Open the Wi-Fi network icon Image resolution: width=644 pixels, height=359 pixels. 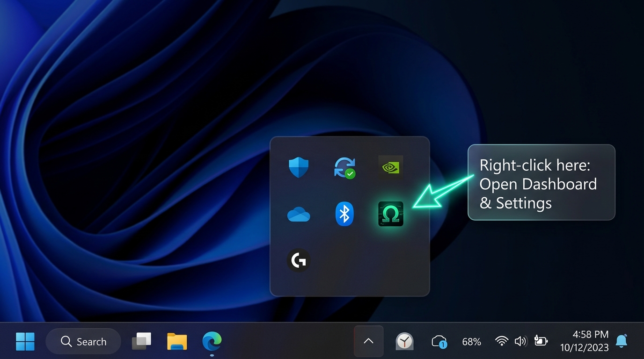click(x=502, y=341)
